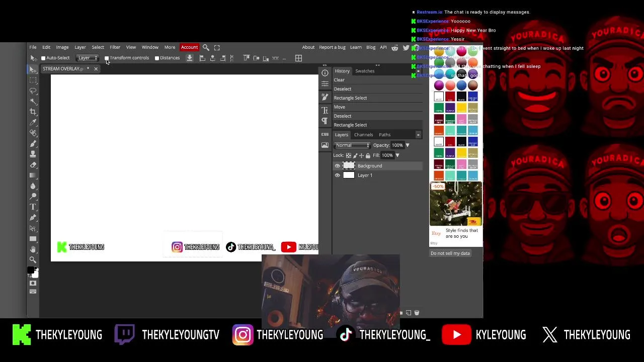Click the download/export icon in options bar
The height and width of the screenshot is (362, 644).
pyautogui.click(x=190, y=58)
